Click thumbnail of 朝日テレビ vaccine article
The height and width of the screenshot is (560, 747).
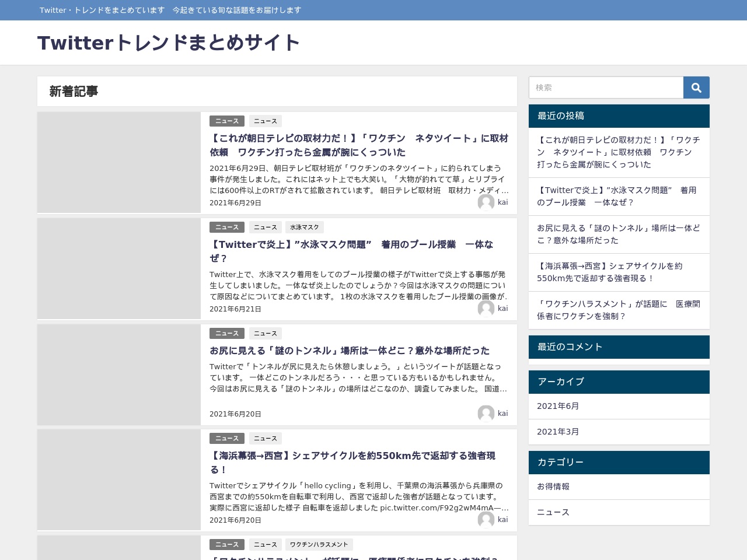[119, 162]
